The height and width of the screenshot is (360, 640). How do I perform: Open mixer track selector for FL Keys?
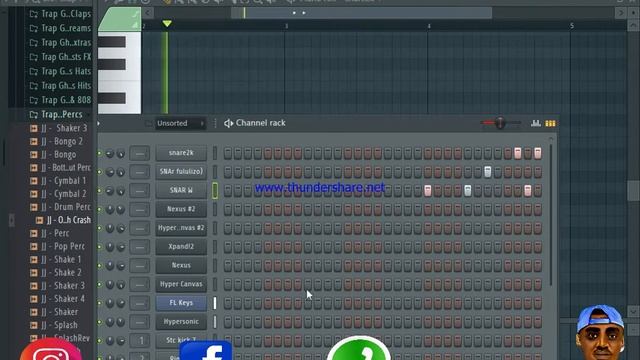point(140,303)
